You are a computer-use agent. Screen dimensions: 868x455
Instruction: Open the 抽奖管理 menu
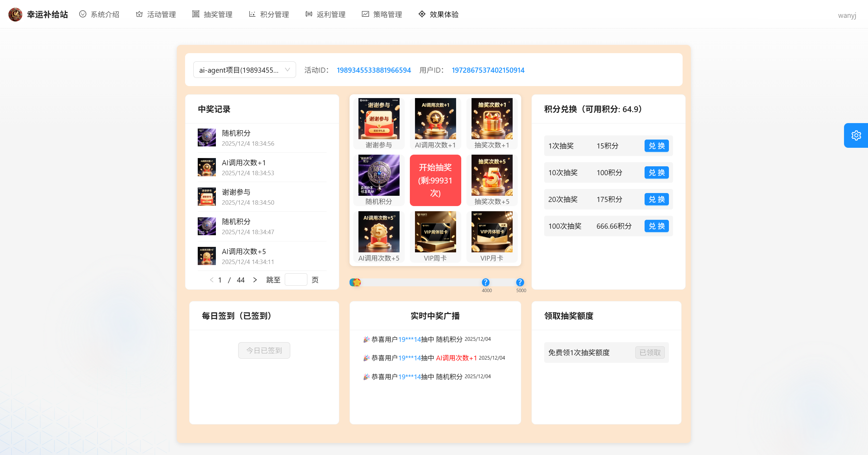(x=212, y=14)
